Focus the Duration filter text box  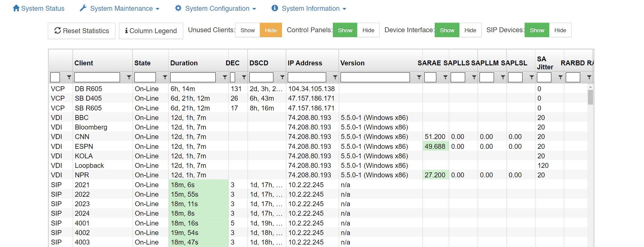pyautogui.click(x=193, y=77)
